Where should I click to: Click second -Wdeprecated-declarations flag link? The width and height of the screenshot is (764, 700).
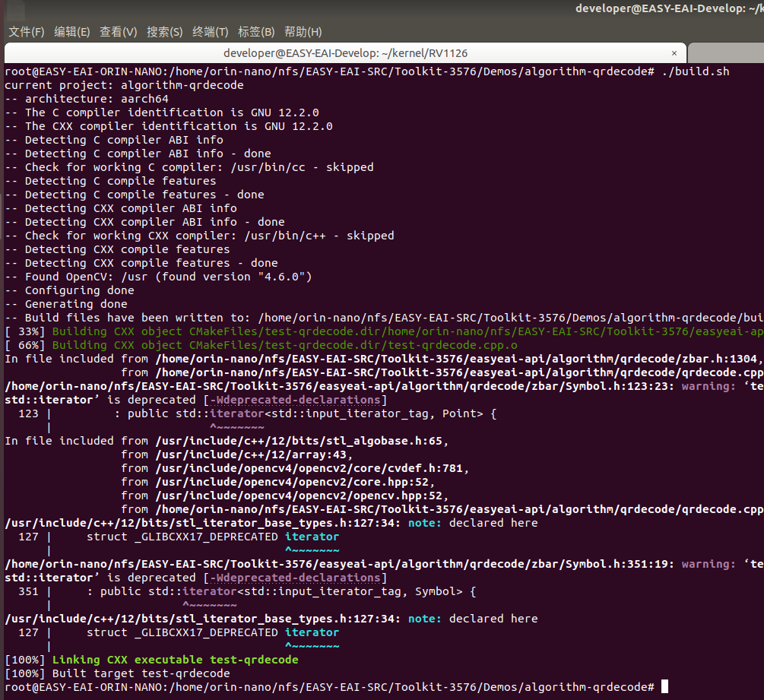[295, 578]
